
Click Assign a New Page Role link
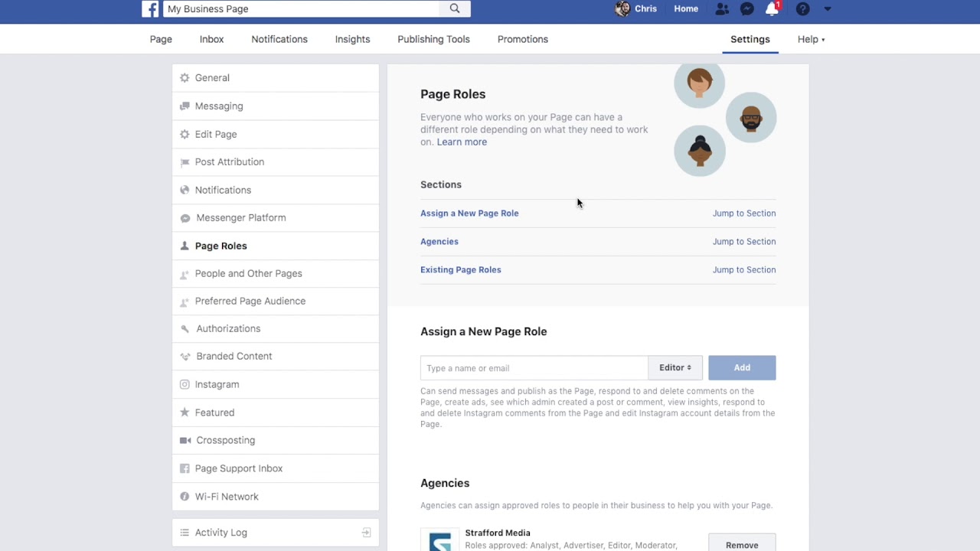click(469, 214)
